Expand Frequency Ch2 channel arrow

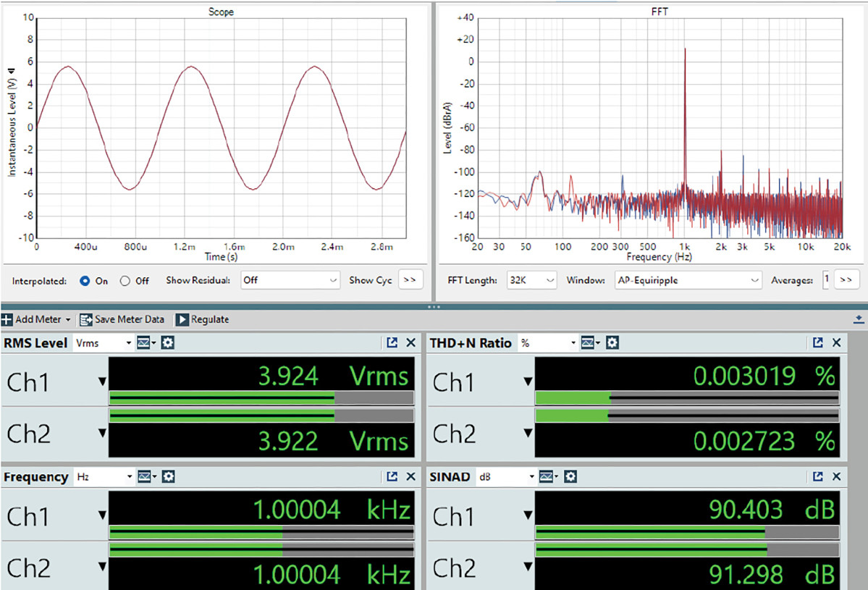coord(102,566)
